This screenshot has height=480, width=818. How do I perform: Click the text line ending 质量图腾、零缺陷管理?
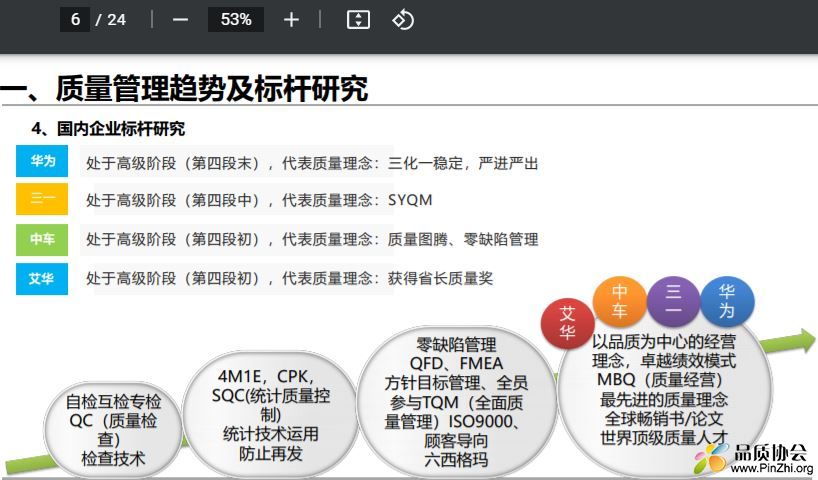(x=312, y=239)
